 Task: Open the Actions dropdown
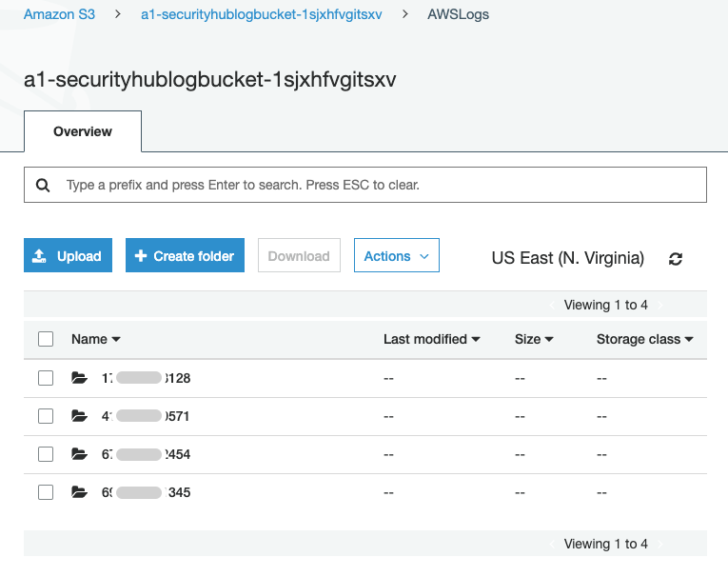397,255
